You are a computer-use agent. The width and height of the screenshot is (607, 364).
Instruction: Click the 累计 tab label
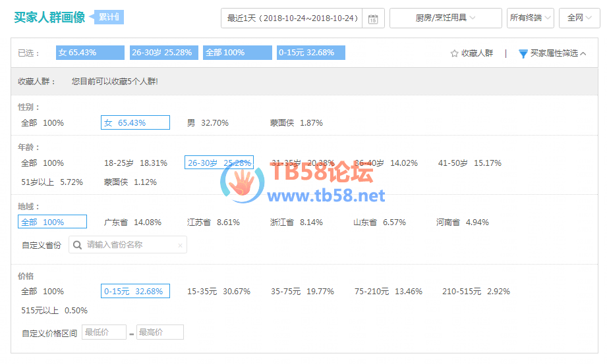[x=108, y=17]
